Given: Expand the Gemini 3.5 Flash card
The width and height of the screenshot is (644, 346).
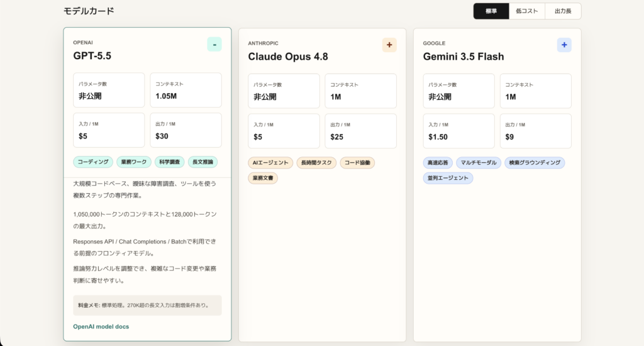Looking at the screenshot, I should tap(564, 45).
